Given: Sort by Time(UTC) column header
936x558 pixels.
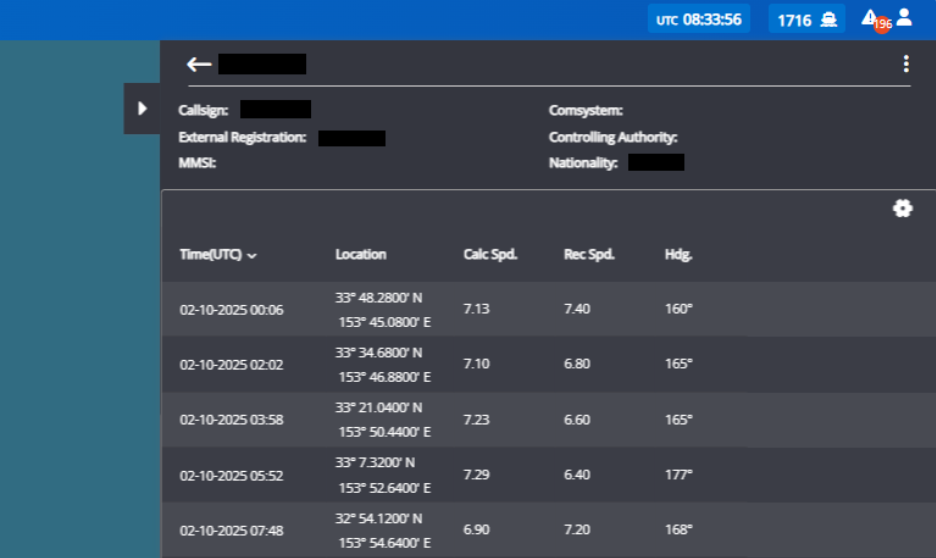Looking at the screenshot, I should click(x=218, y=255).
